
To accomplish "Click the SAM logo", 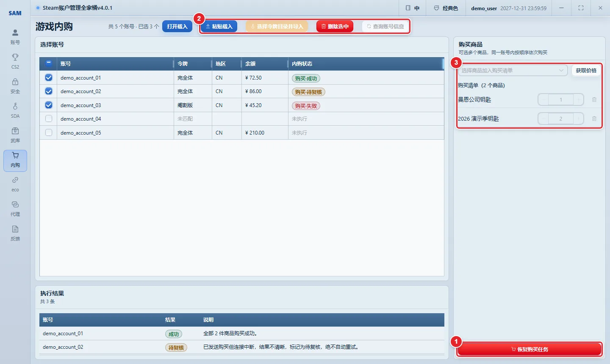I will 15,13.
